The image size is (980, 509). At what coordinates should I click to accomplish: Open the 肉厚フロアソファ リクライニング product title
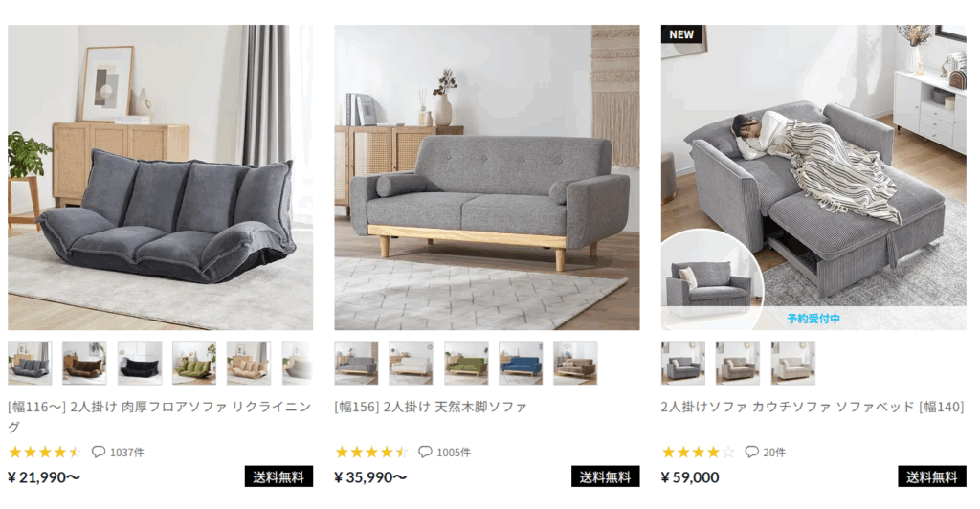tap(159, 416)
